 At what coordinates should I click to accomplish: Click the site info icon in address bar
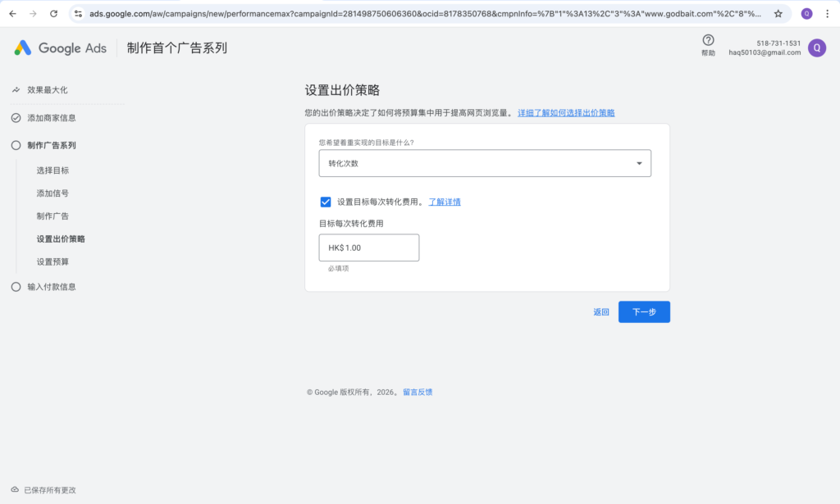point(79,14)
